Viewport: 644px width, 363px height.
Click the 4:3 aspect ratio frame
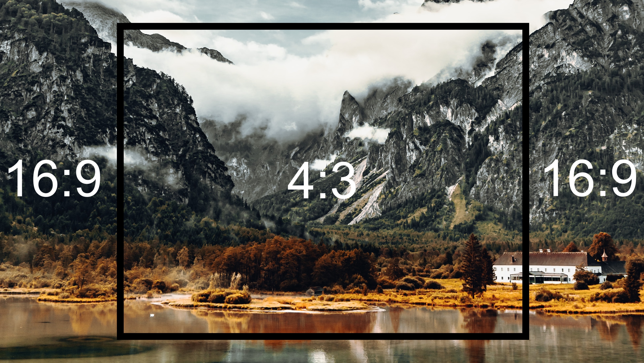pos(322,181)
